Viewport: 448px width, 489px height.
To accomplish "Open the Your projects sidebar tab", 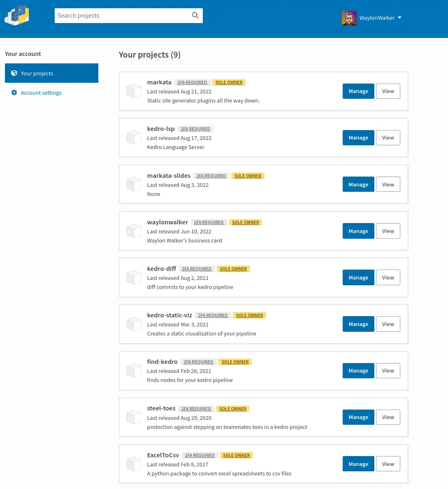I will coord(51,73).
